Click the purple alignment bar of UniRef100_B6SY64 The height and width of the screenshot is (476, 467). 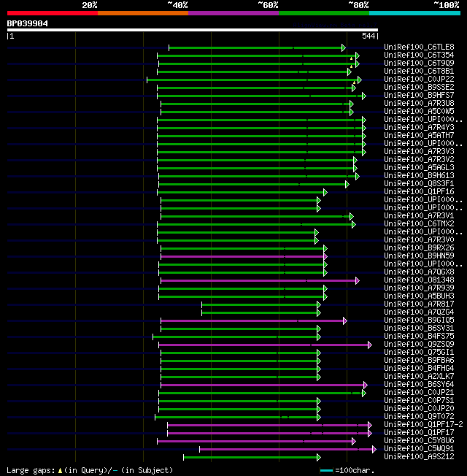pyautogui.click(x=264, y=385)
